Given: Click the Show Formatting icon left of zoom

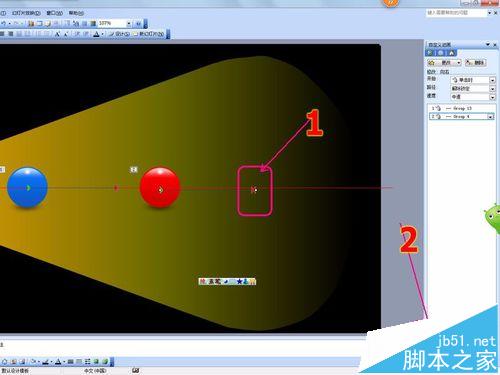Looking at the screenshot, I should coord(76,23).
